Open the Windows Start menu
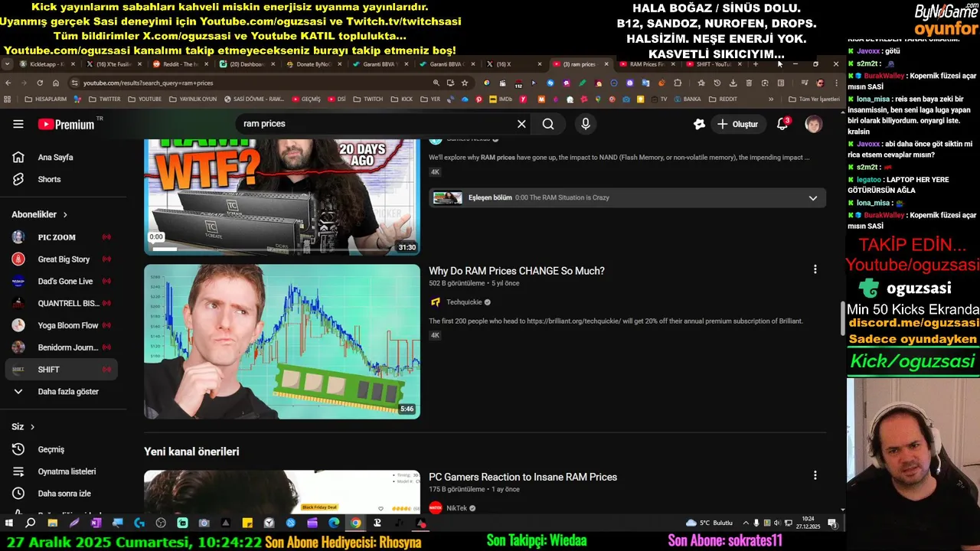 click(x=9, y=523)
